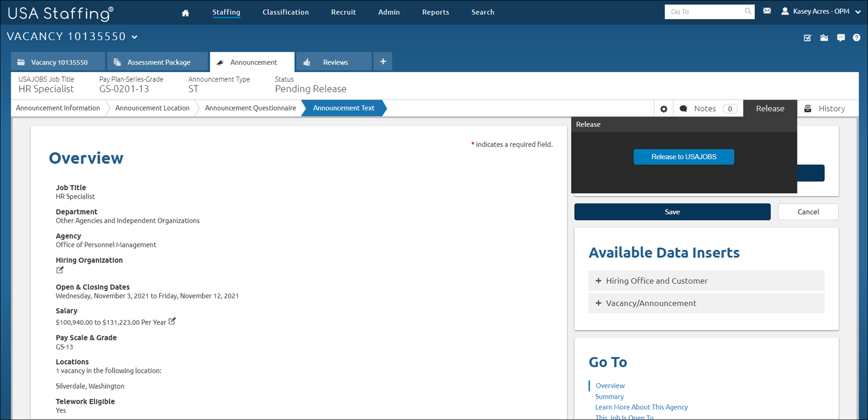Viewport: 868px width, 420px height.
Task: Switch to the Assessment Package tab
Action: tap(157, 62)
